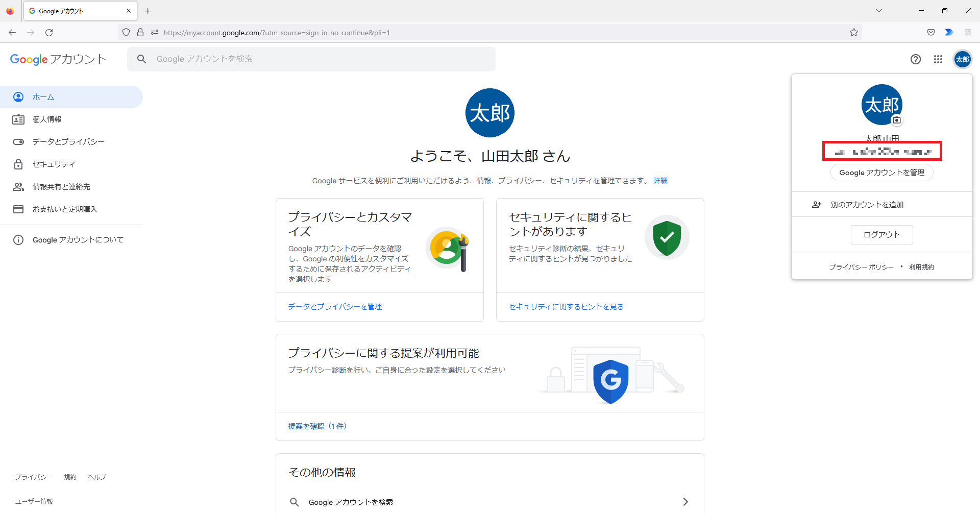The width and height of the screenshot is (980, 514).
Task: Click プライバシーに関する提案が利用可能 heading
Action: (384, 353)
